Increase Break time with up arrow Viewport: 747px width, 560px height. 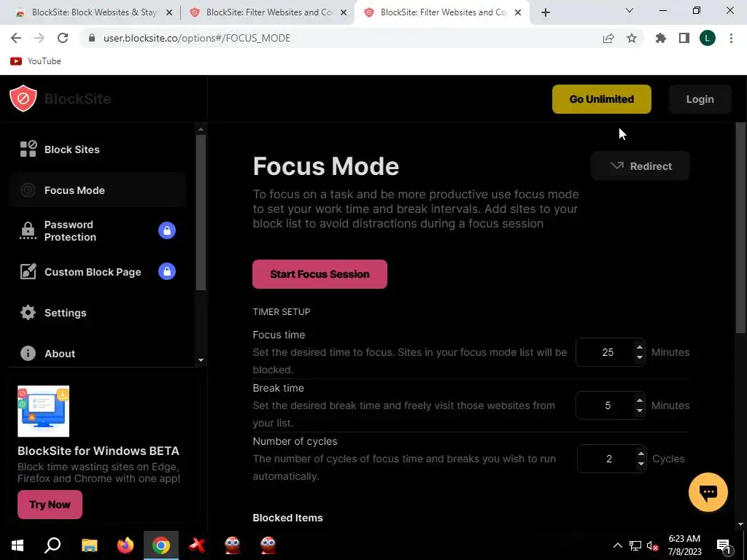tap(639, 400)
